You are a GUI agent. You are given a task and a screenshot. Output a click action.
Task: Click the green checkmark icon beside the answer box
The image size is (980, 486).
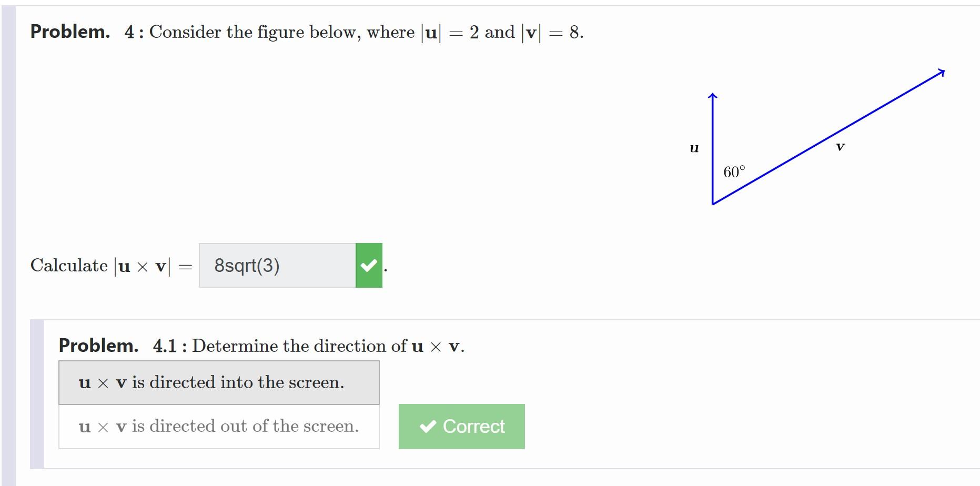[x=369, y=266]
